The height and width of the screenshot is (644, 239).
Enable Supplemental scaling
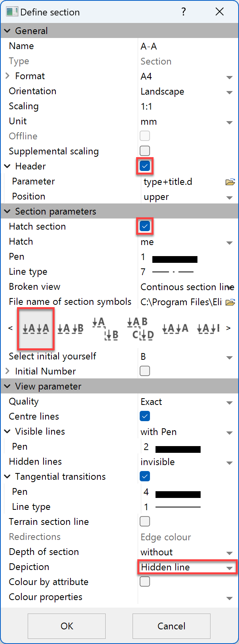145,151
